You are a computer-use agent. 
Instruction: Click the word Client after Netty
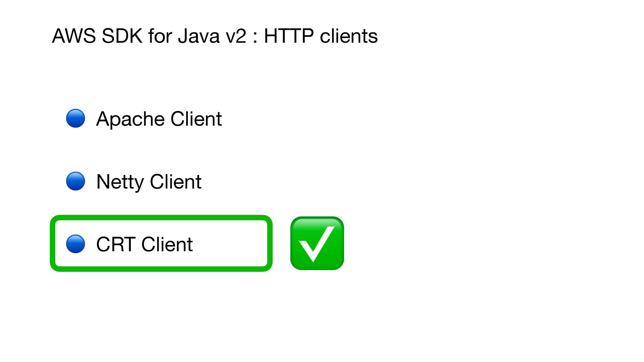176,182
